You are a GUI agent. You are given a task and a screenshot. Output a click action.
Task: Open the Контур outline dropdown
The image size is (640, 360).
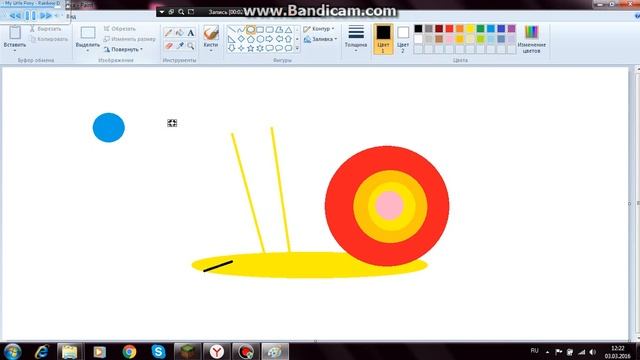click(x=319, y=29)
